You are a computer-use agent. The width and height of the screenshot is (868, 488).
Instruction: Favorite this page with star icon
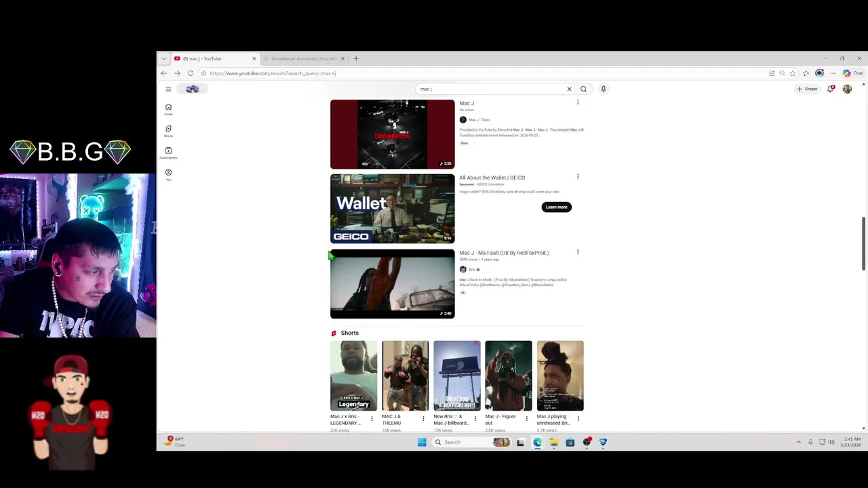793,73
